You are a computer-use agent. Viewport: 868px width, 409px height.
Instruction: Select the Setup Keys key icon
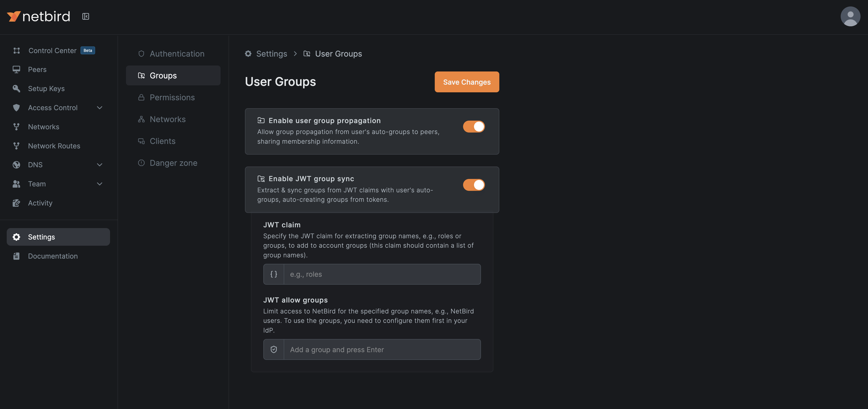click(x=16, y=89)
